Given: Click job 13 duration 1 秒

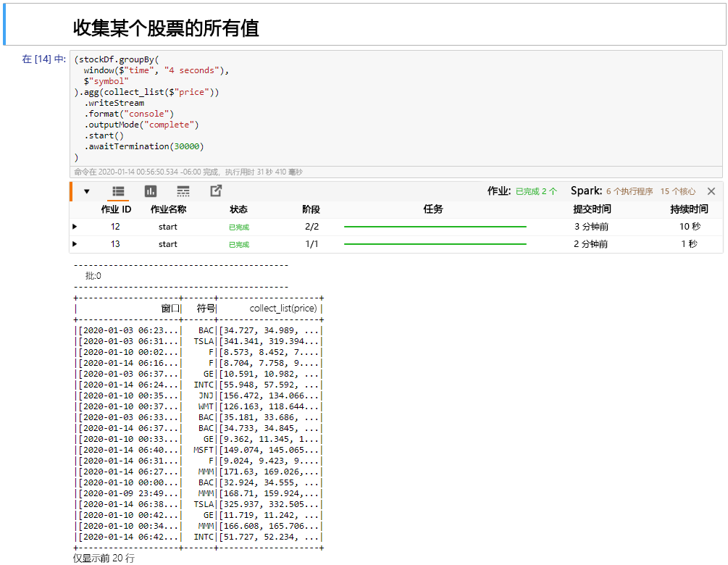Looking at the screenshot, I should [689, 243].
